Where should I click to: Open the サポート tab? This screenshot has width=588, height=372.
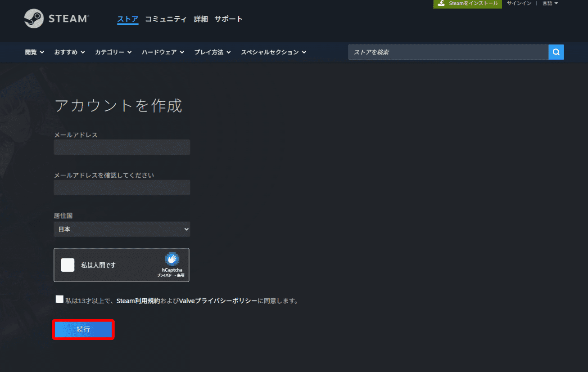[228, 19]
